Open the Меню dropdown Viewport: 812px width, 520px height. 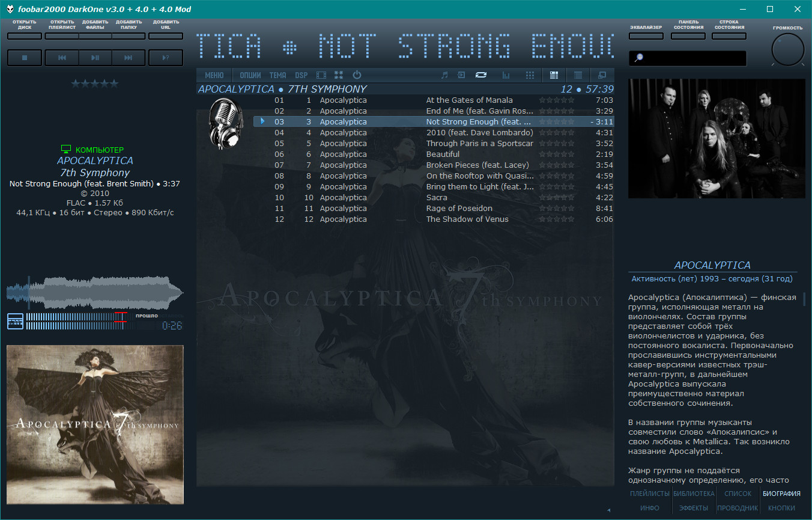(214, 75)
